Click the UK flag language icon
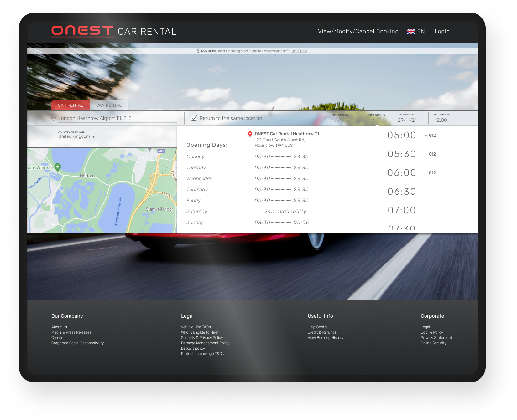The image size is (517, 420). [x=411, y=31]
